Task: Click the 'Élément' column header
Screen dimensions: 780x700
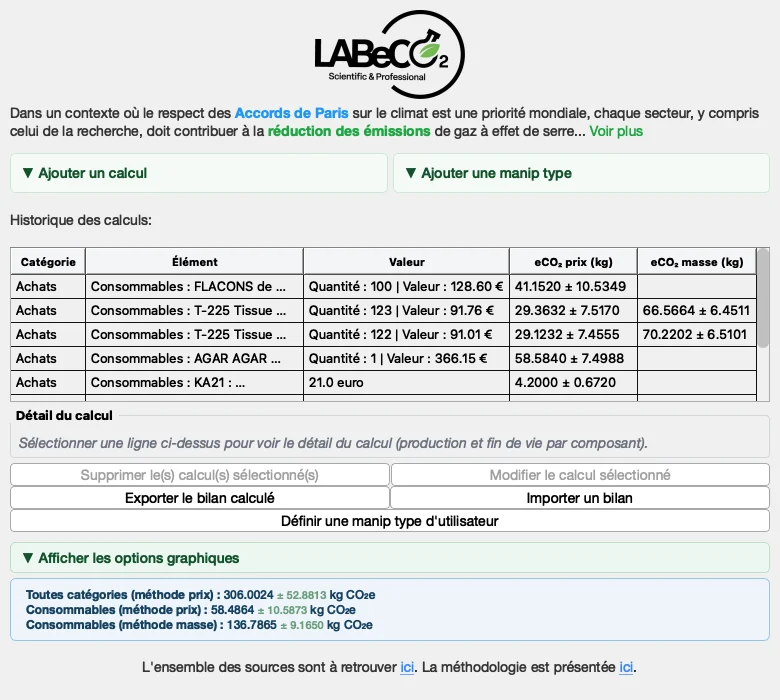Action: click(x=195, y=262)
